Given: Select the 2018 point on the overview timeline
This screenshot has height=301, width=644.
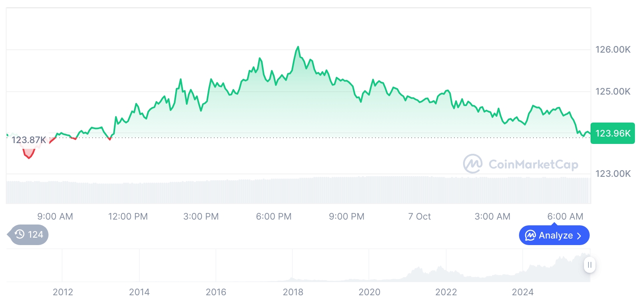Looking at the screenshot, I should coord(293,292).
